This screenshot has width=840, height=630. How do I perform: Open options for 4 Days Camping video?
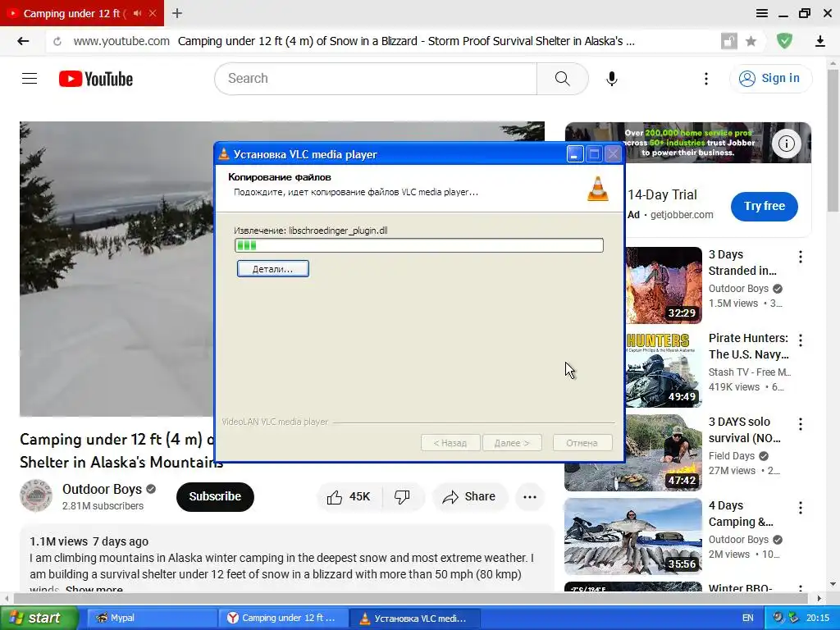pos(801,508)
